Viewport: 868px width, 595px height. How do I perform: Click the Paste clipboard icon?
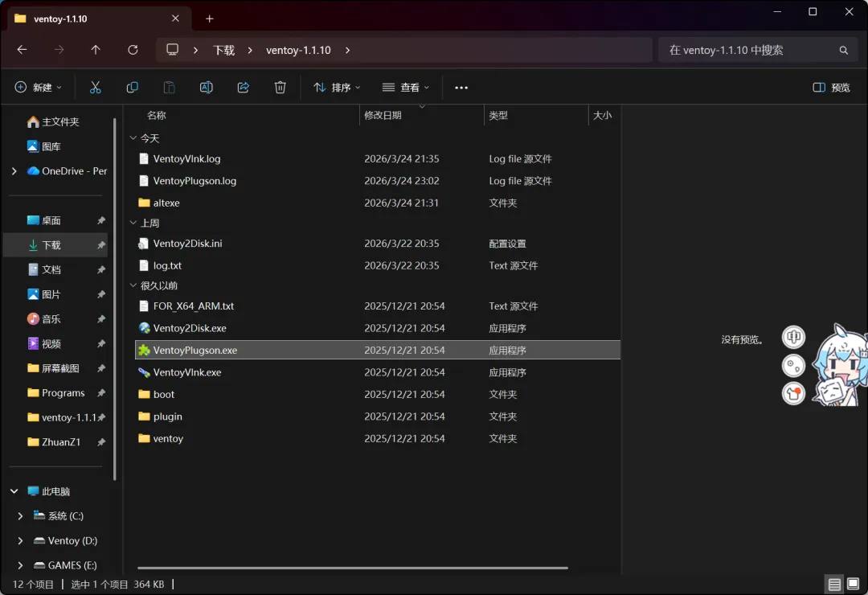pos(170,88)
